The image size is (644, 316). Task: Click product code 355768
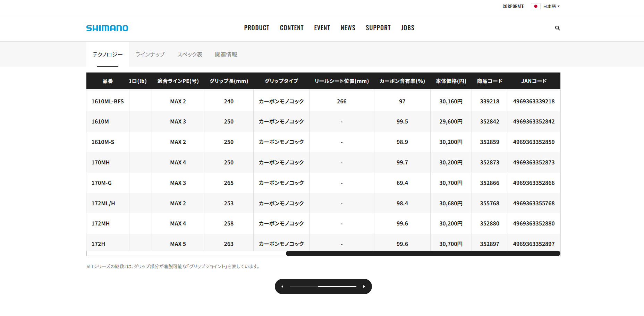[x=490, y=203]
